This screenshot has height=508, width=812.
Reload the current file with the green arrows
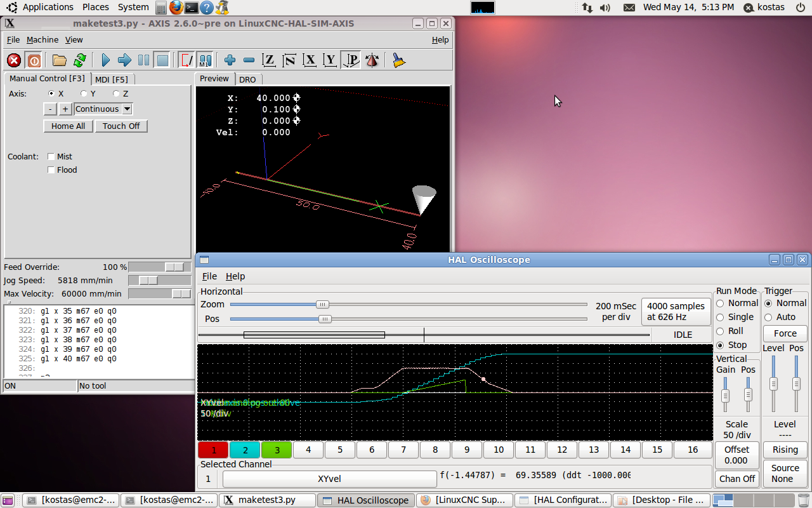pos(80,60)
